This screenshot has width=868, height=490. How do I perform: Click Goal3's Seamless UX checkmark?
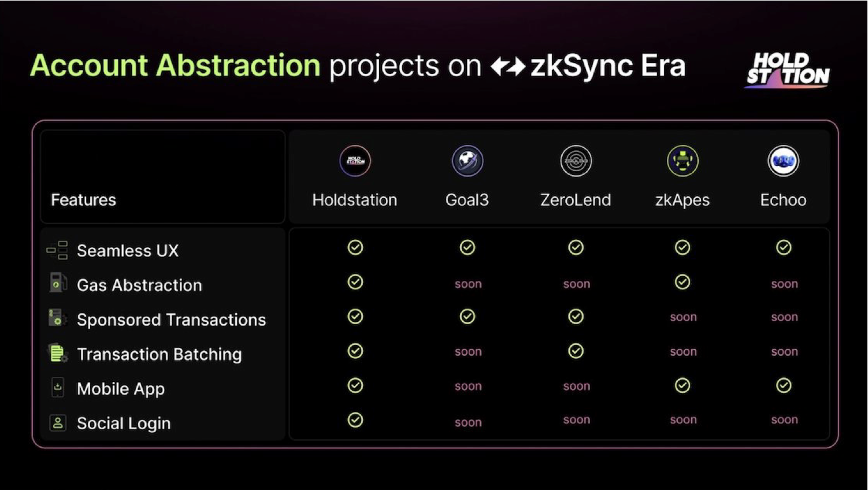[468, 247]
